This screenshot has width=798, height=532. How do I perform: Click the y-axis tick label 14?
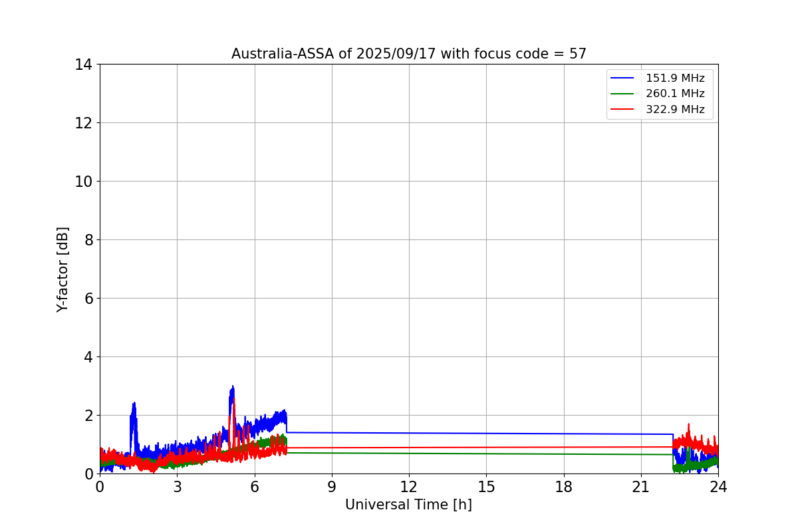(x=83, y=65)
